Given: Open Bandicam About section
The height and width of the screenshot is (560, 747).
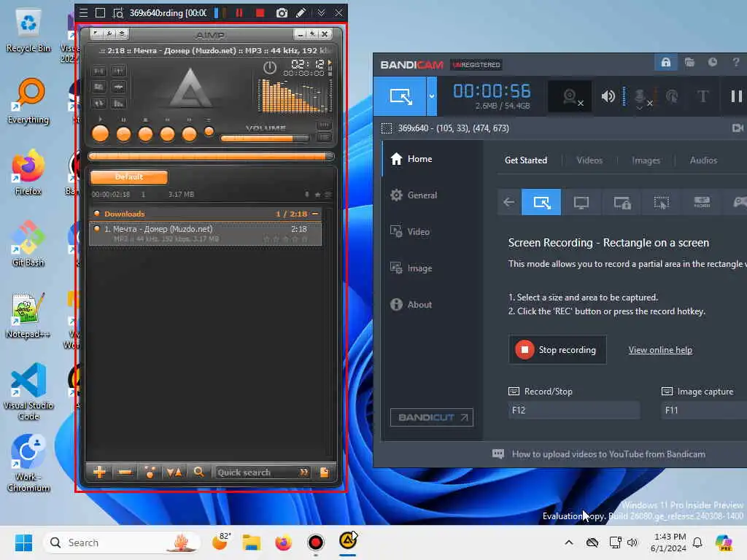Looking at the screenshot, I should 433,305.
